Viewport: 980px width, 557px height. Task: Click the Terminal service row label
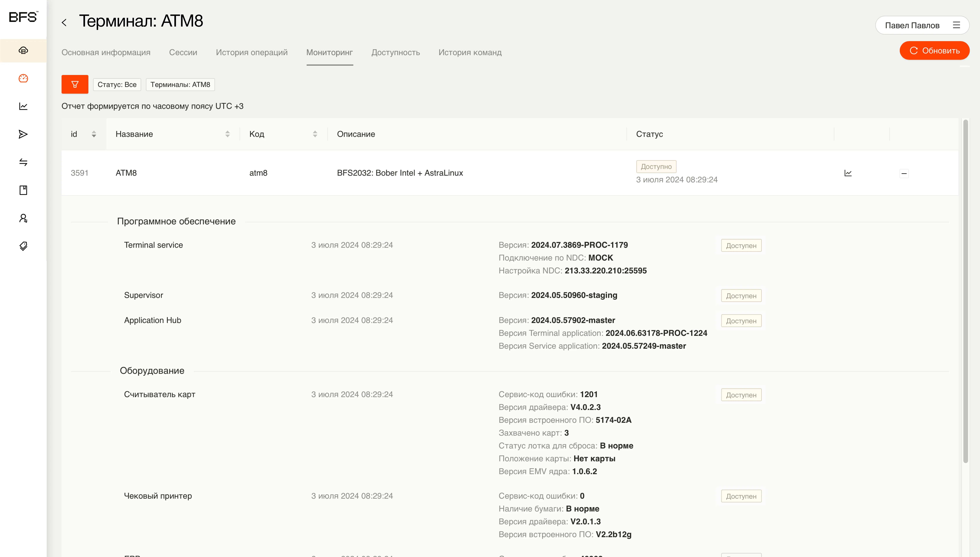coord(153,245)
